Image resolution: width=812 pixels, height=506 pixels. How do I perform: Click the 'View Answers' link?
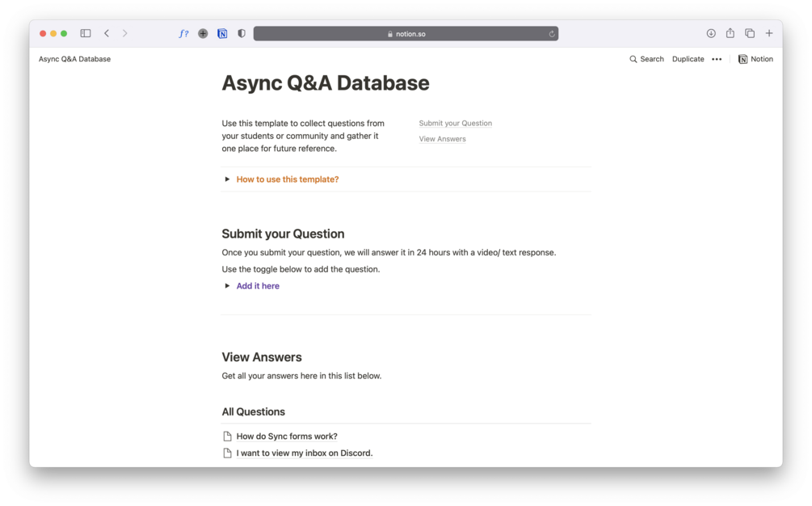(x=442, y=138)
